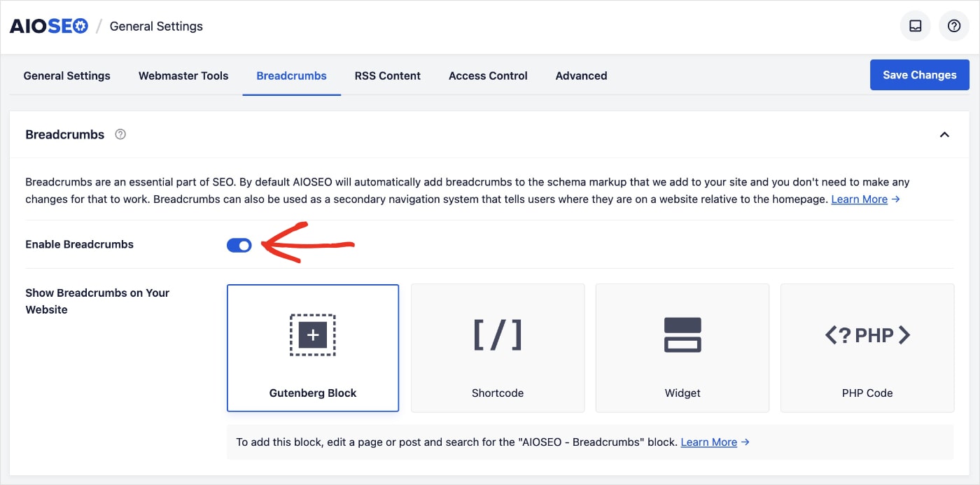The image size is (980, 485).
Task: Open Learn More link about the block
Action: [709, 442]
